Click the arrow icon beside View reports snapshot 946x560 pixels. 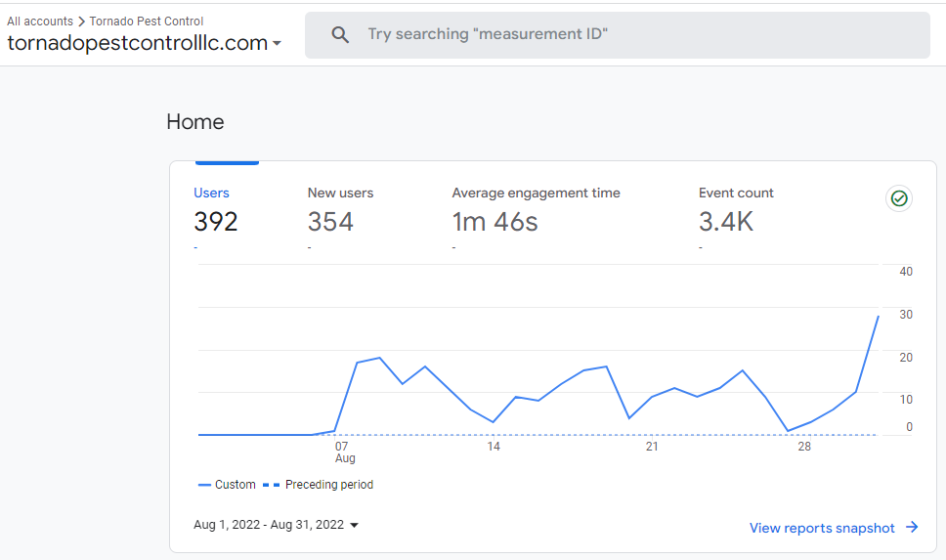pyautogui.click(x=912, y=528)
